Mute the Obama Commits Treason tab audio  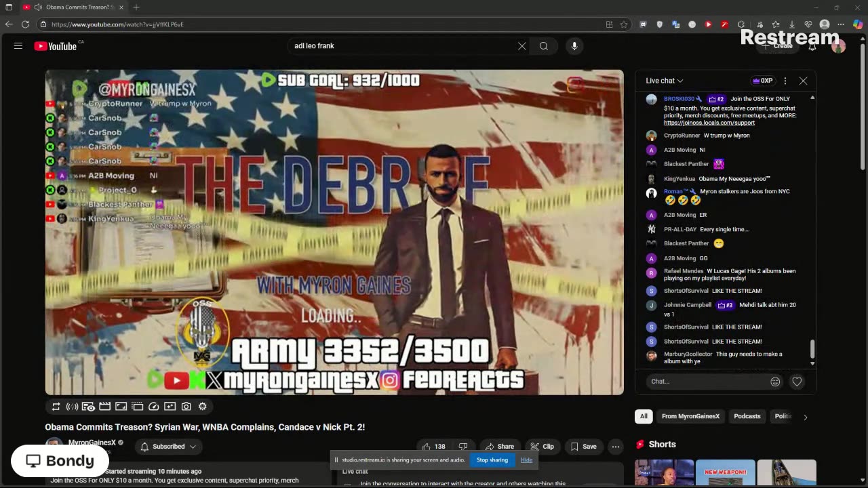(x=37, y=7)
